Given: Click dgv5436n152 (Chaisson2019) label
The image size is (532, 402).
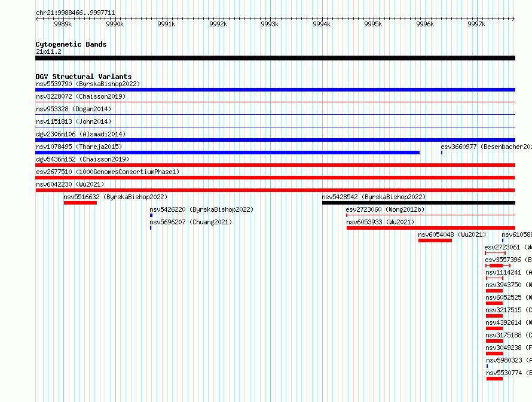Looking at the screenshot, I should point(82,159).
